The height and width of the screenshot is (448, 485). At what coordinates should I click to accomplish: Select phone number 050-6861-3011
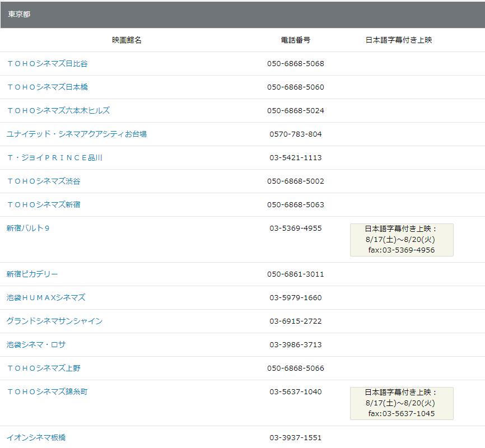coord(295,274)
